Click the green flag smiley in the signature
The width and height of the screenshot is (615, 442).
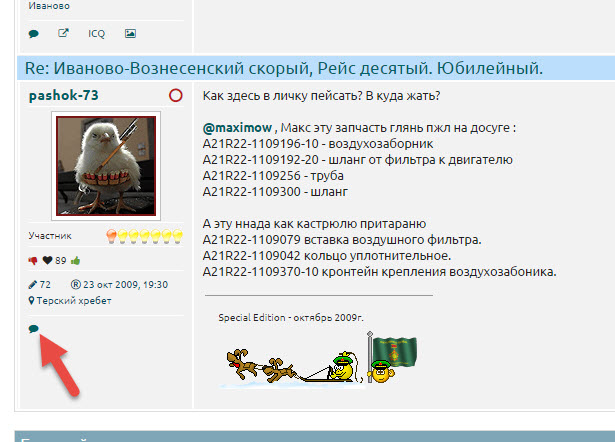(392, 358)
